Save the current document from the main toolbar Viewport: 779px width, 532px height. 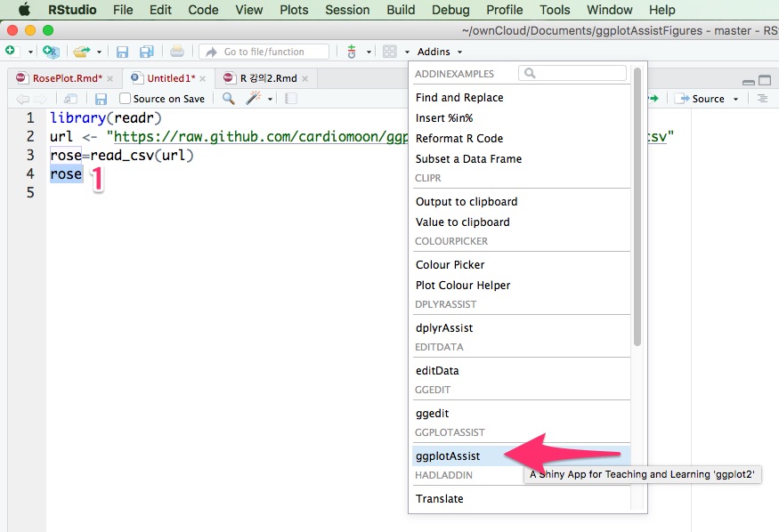tap(122, 52)
